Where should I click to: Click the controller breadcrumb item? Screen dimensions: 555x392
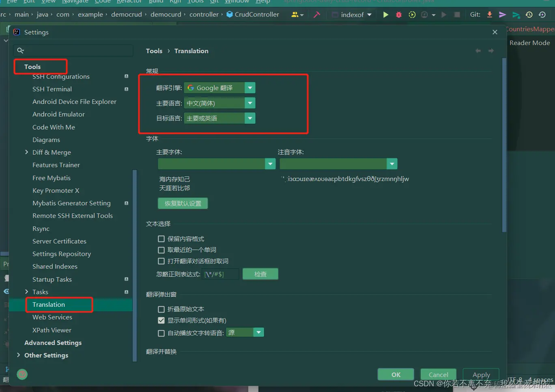coord(204,15)
